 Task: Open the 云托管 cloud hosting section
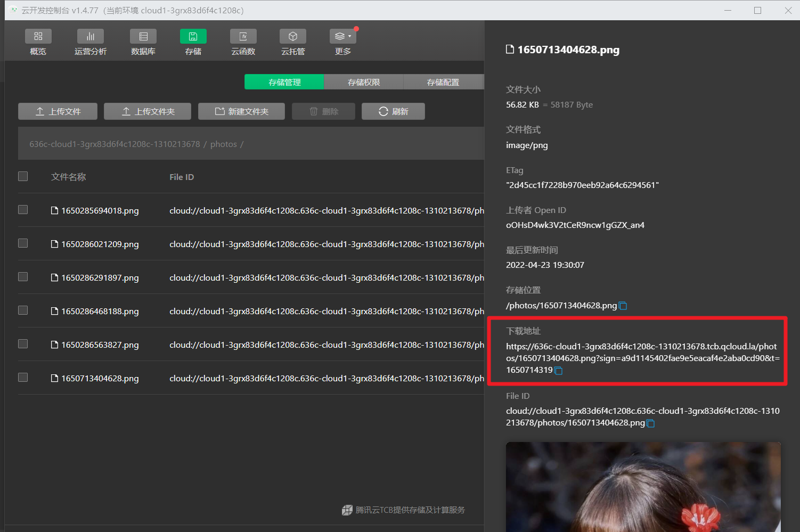pos(293,42)
